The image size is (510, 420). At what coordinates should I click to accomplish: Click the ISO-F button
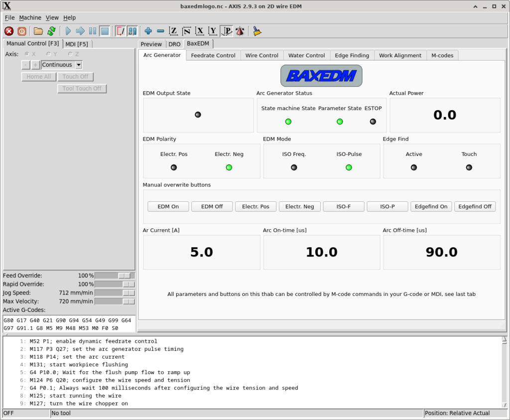[x=344, y=207]
